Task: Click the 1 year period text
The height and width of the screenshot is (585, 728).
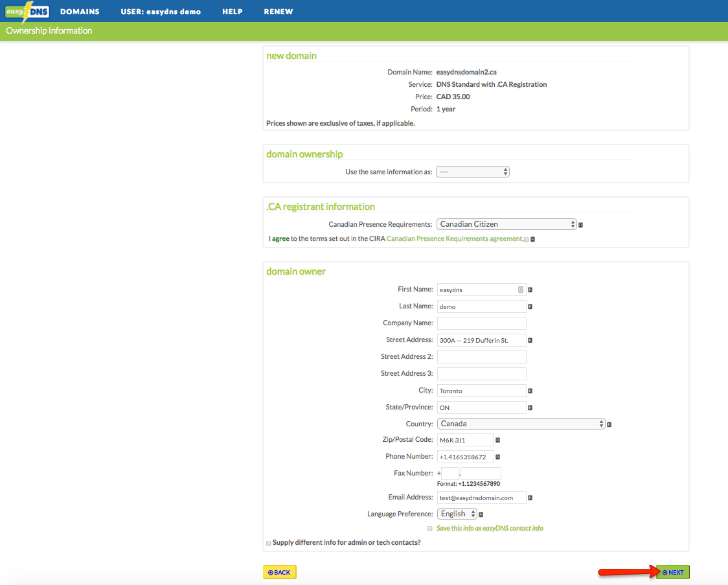Action: pos(446,109)
